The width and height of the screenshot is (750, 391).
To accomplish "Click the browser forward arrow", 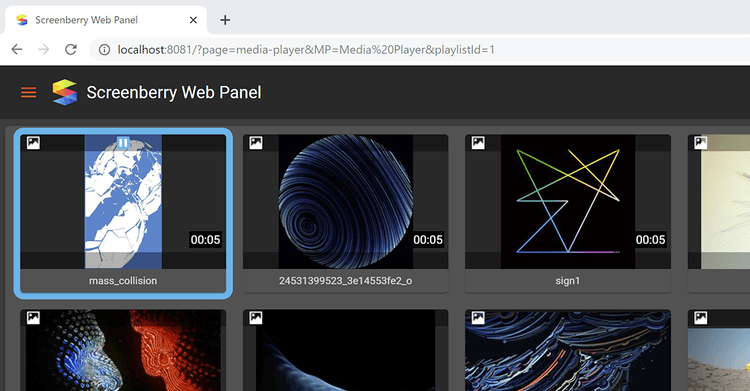I will click(44, 49).
